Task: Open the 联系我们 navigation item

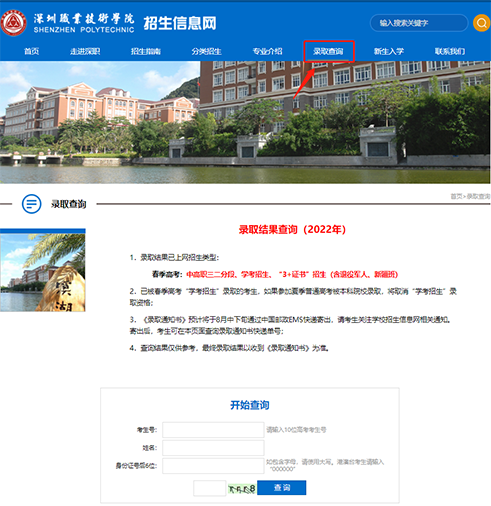Action: [x=450, y=51]
